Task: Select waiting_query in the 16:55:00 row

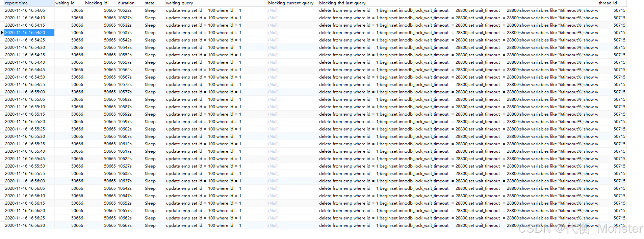Action: point(216,92)
